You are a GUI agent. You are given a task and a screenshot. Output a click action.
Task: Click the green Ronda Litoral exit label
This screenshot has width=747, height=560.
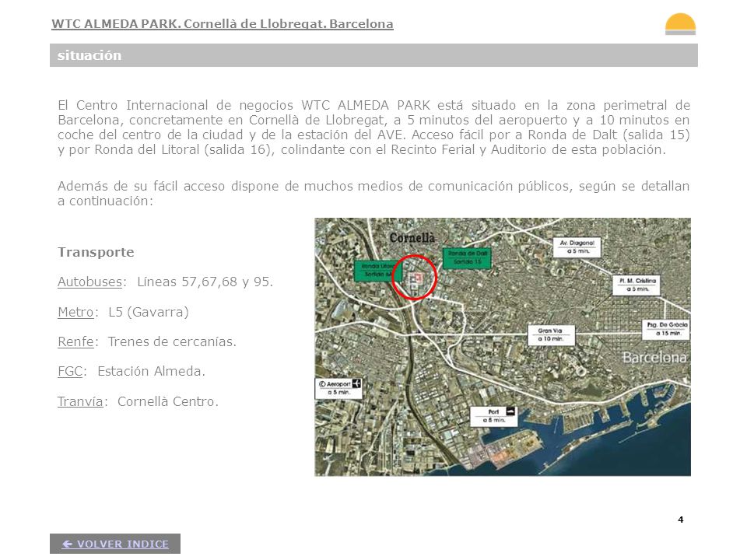[378, 271]
